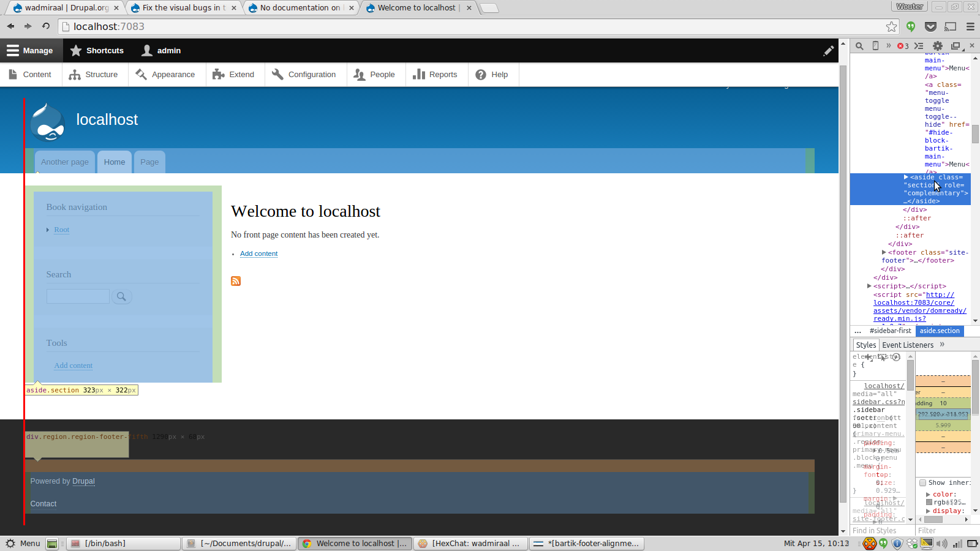Click the DevTools inspect magnifier icon
Screen dimensions: 980x551
coord(859,46)
